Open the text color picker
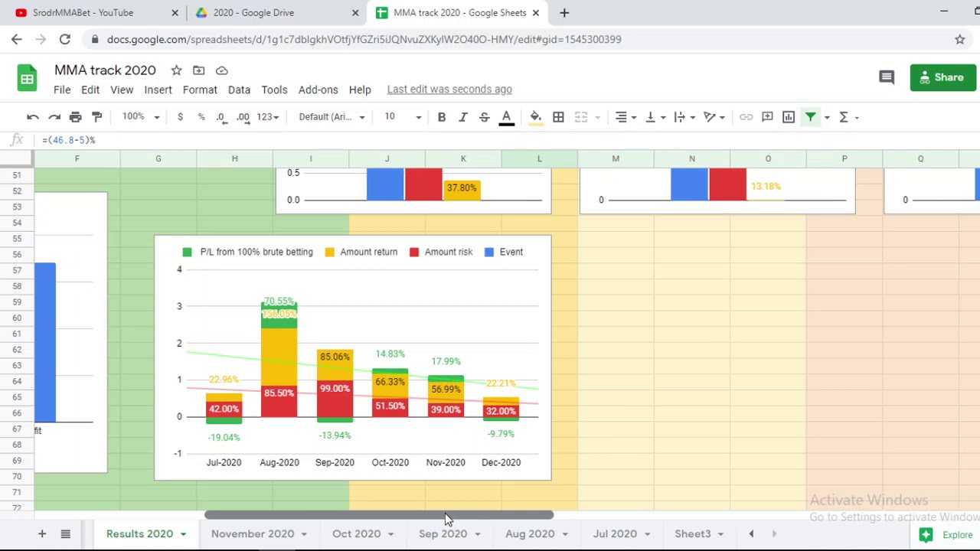 click(506, 117)
